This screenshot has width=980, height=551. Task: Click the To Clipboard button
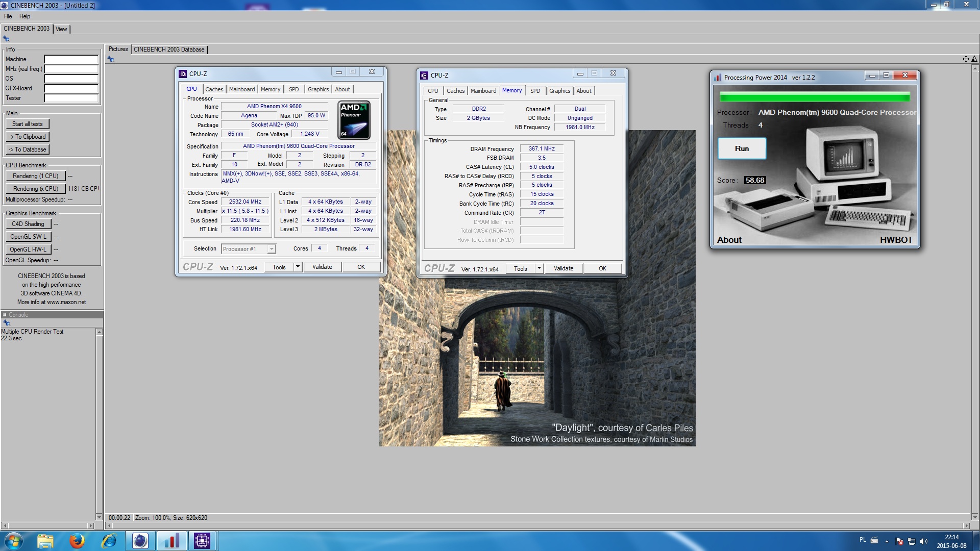(x=28, y=137)
